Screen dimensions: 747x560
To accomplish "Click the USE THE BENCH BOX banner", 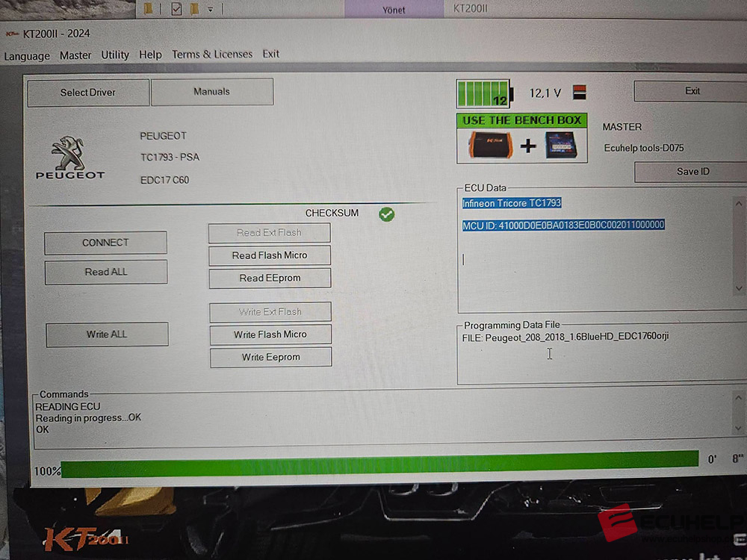I will 521,120.
